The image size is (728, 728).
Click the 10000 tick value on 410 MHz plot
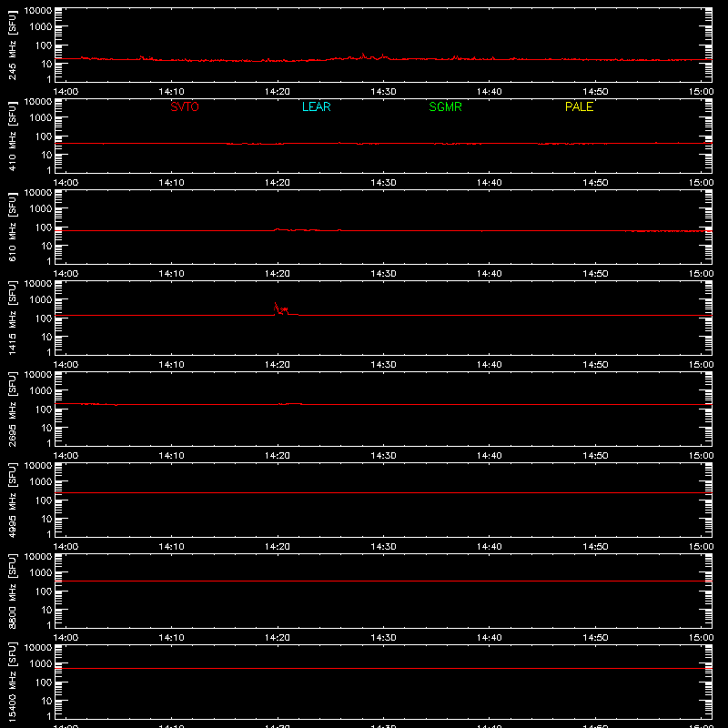tap(38, 102)
